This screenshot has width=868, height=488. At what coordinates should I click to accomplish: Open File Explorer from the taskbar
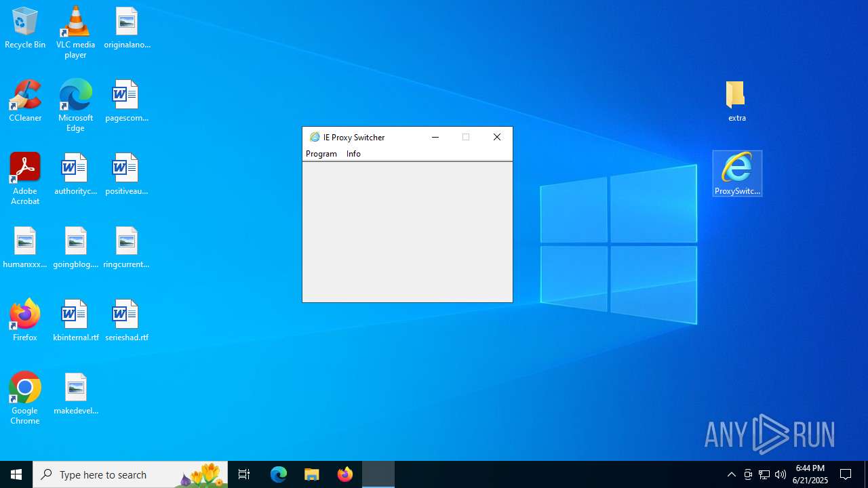[x=312, y=474]
